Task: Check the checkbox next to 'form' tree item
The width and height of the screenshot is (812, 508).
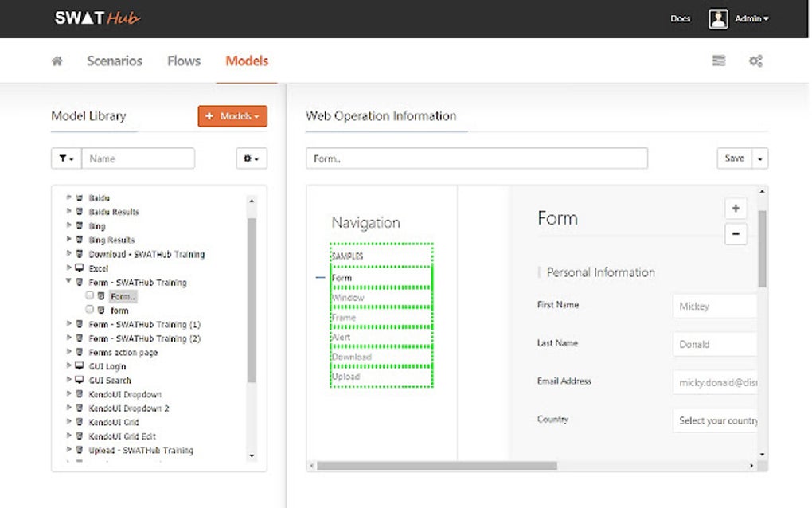Action: [89, 310]
